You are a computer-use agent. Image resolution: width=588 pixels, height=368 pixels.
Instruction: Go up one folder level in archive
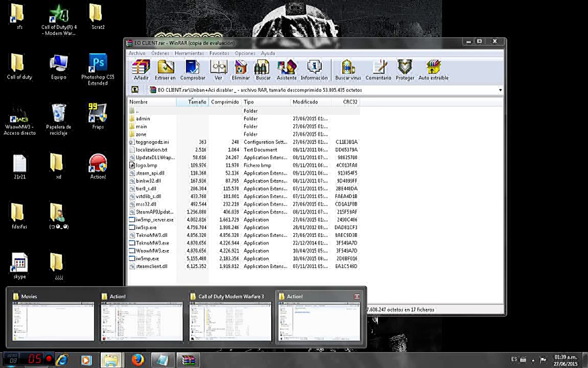point(135,90)
